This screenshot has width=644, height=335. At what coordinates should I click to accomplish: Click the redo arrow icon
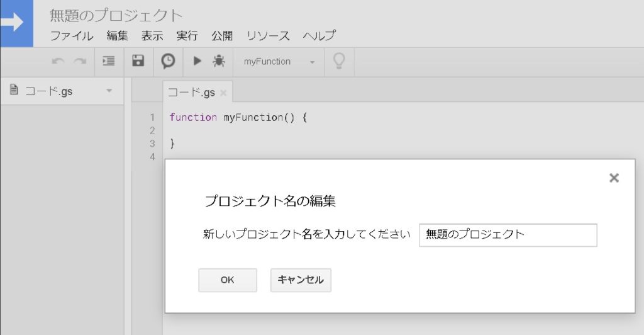(x=80, y=61)
